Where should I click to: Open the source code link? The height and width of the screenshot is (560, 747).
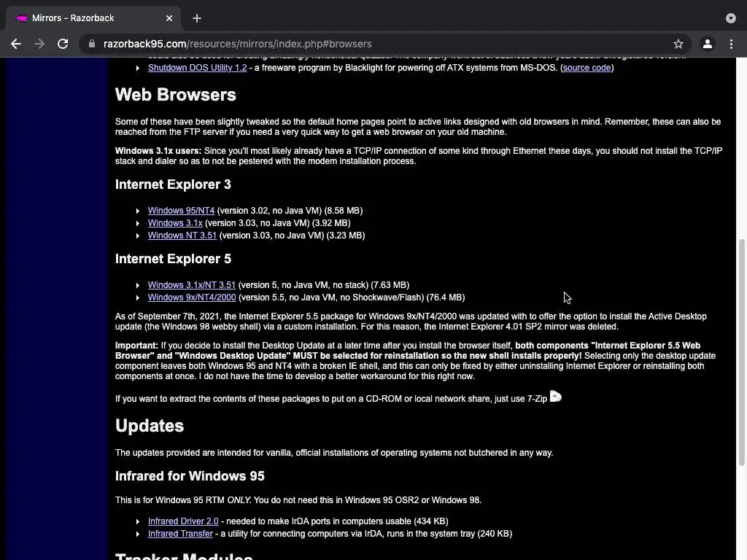tap(587, 68)
